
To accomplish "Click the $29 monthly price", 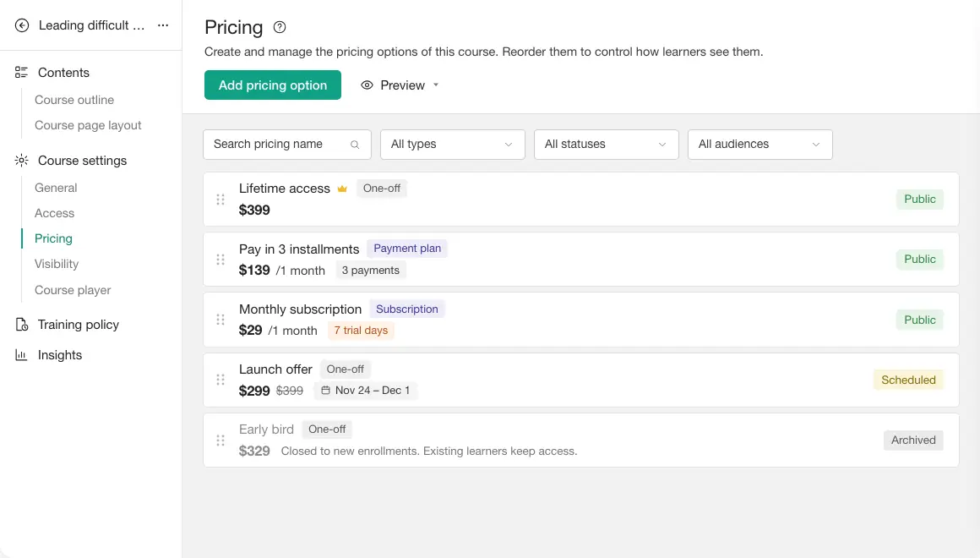I will tap(251, 331).
